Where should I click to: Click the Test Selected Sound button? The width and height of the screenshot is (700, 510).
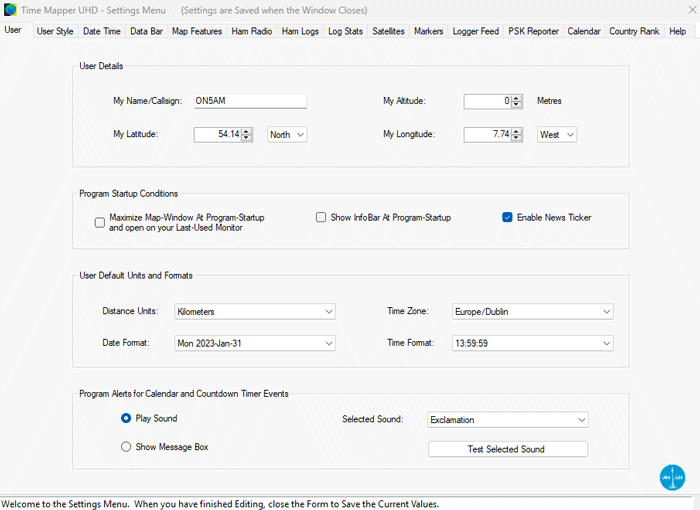click(508, 449)
